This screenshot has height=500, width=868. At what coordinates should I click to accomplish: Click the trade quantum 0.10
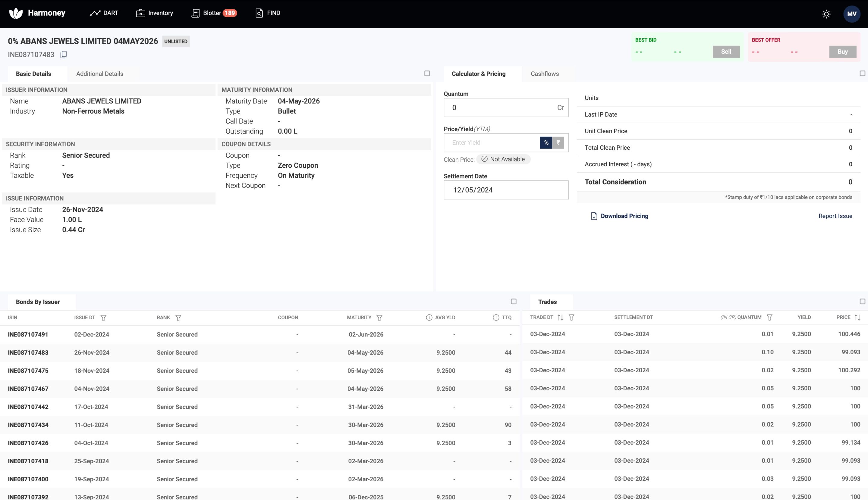tap(767, 352)
